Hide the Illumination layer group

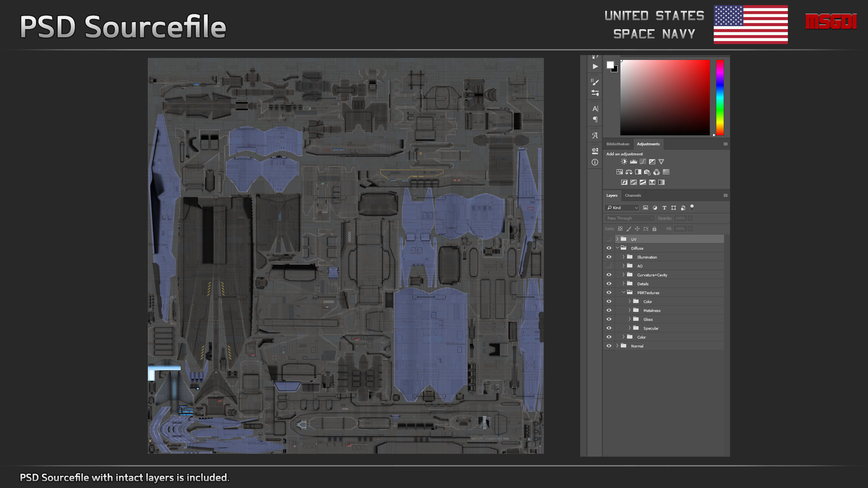609,257
